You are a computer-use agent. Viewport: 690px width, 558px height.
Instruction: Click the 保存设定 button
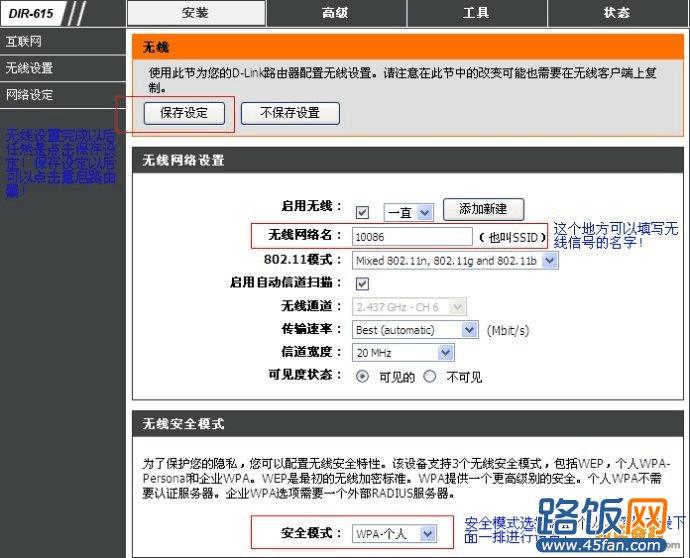184,113
